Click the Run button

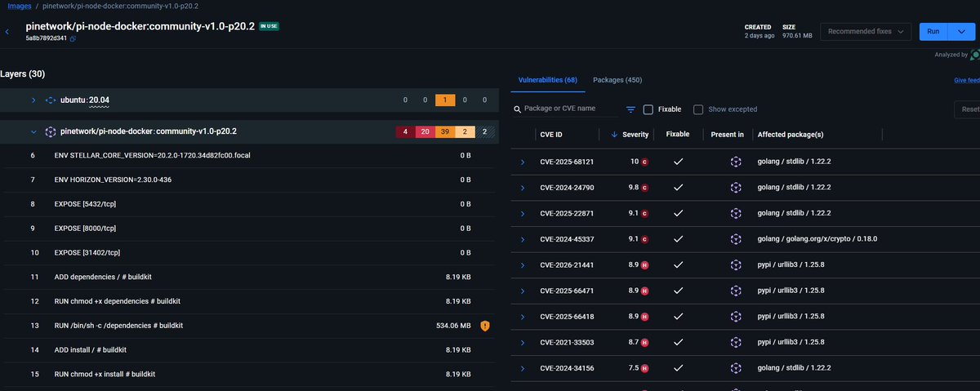pos(933,32)
